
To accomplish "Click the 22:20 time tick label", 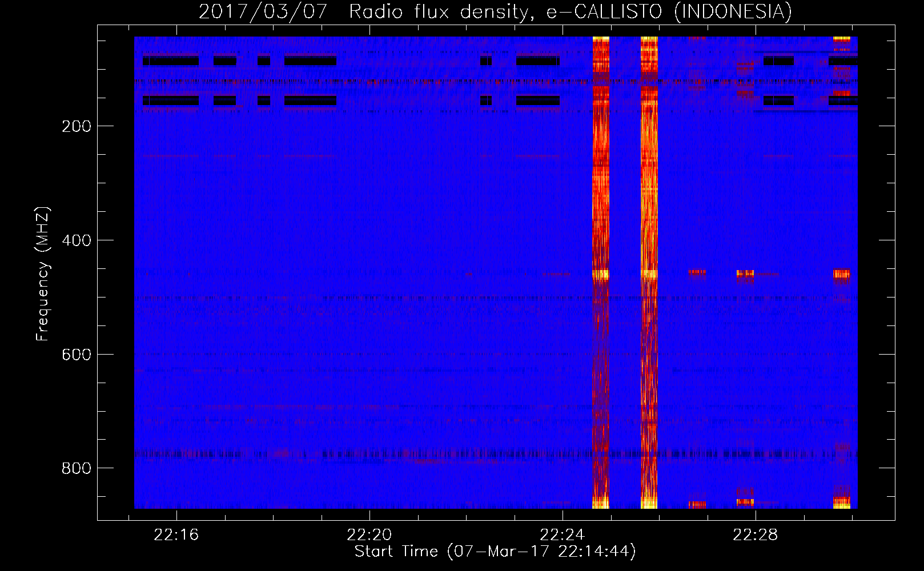I will coord(369,535).
